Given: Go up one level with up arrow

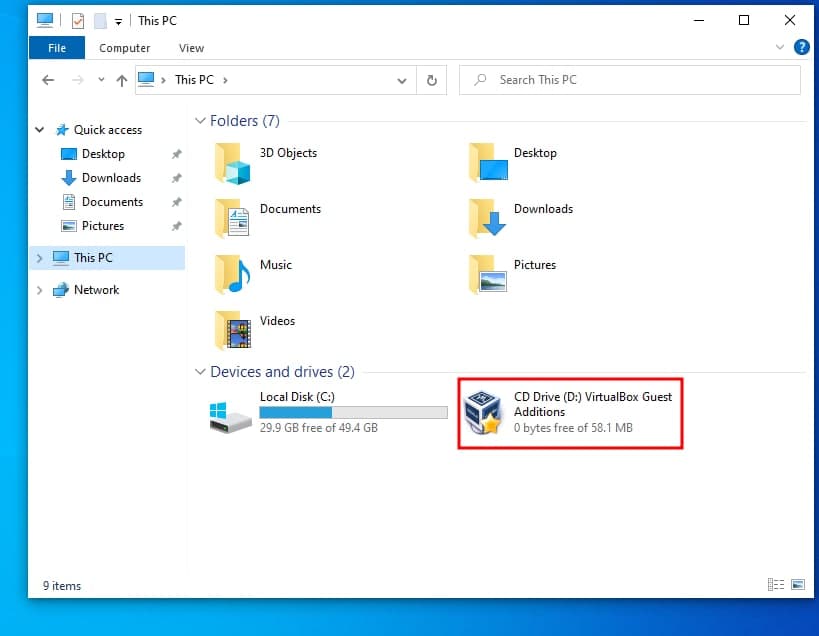Looking at the screenshot, I should [122, 80].
